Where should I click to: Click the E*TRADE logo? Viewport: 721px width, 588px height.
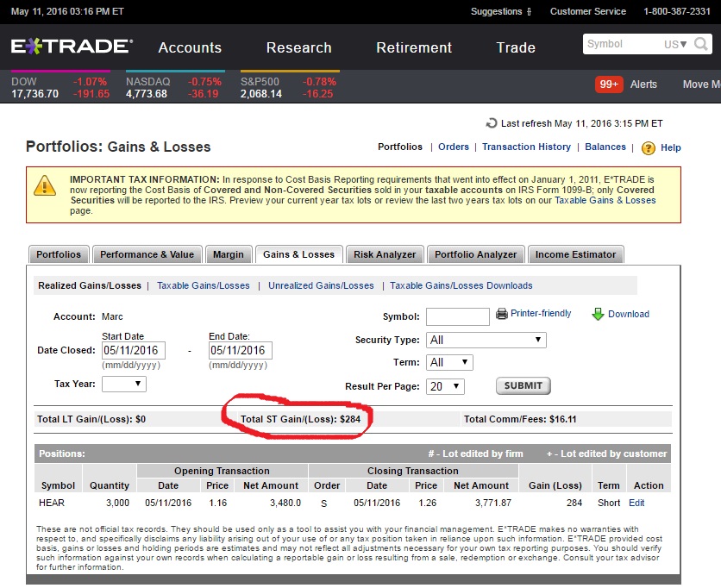tap(72, 47)
